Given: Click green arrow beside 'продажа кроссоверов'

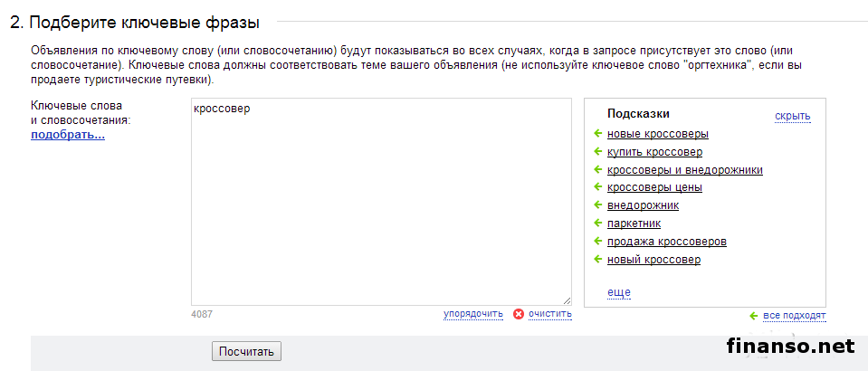Looking at the screenshot, I should tap(597, 243).
